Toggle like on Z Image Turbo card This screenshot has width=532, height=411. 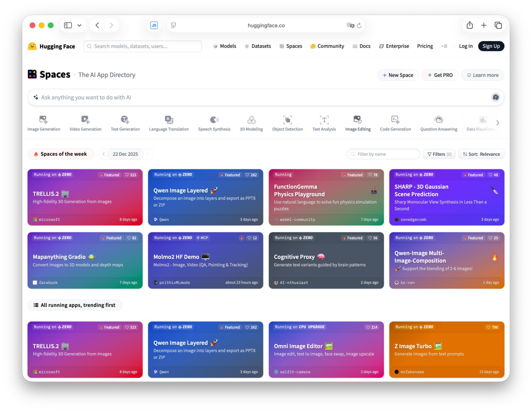(492, 327)
